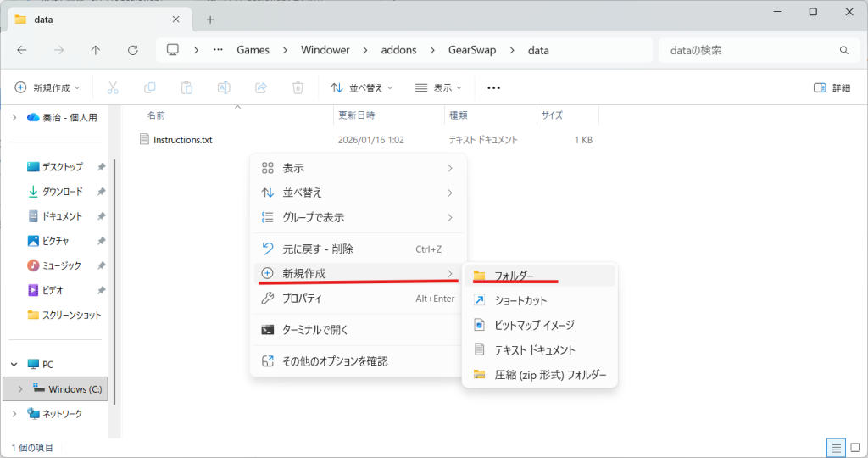
Task: Click the Up arrow navigation icon
Action: point(95,50)
